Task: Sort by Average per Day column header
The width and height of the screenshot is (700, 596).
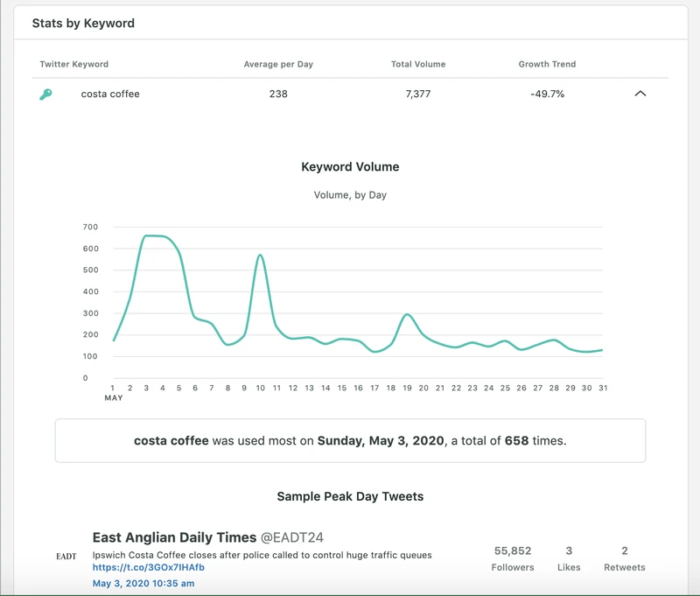Action: pyautogui.click(x=278, y=64)
